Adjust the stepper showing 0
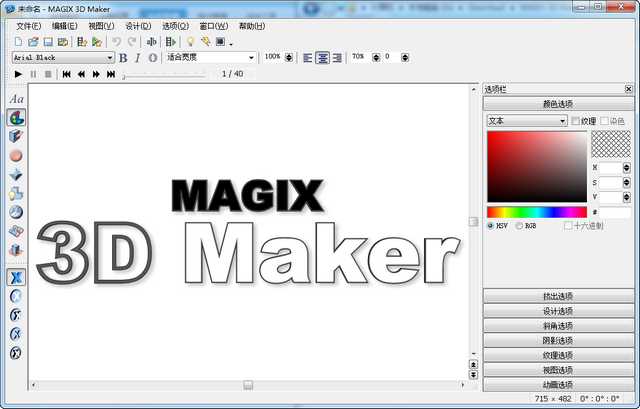 [405, 58]
